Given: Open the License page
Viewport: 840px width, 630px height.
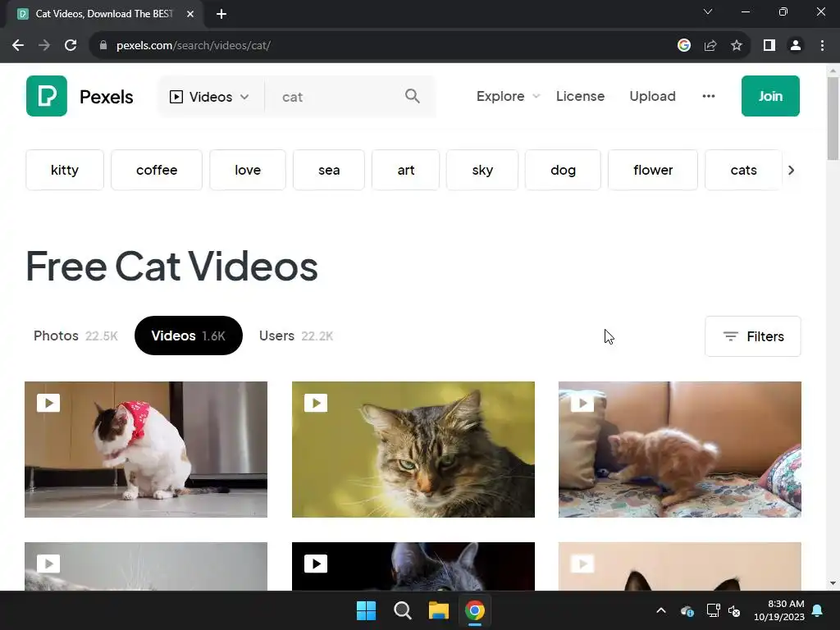Looking at the screenshot, I should pos(580,96).
